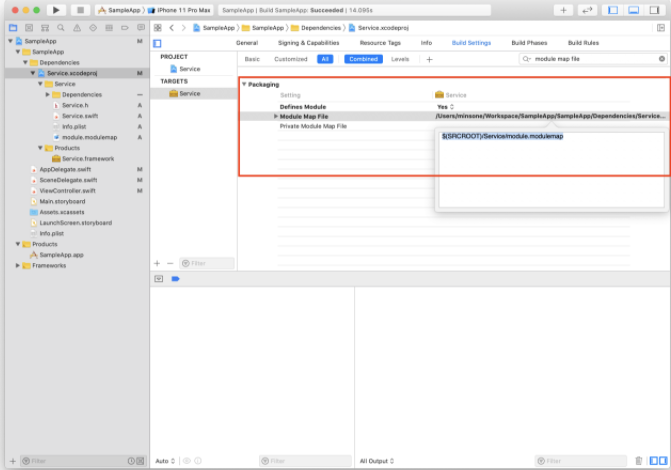Screen dimensions: 671x470
Task: Stop the running build
Action: 80,10
